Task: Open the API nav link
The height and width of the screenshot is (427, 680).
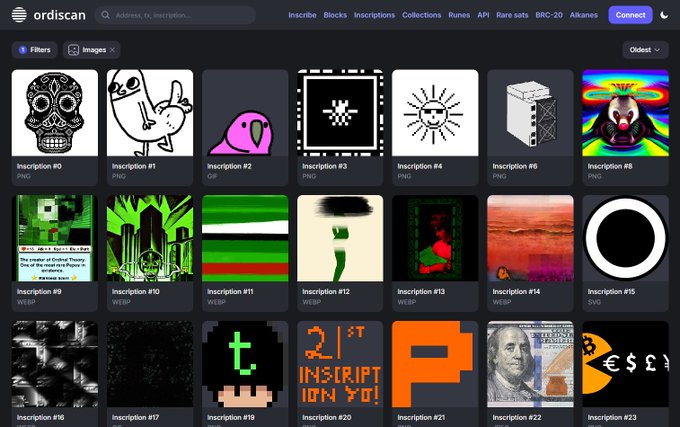Action: click(483, 15)
